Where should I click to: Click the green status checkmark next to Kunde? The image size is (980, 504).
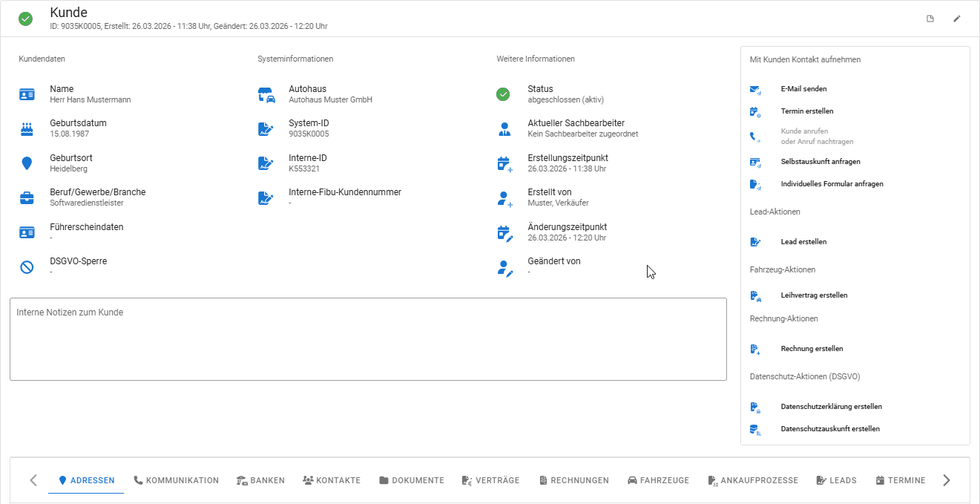(25, 19)
